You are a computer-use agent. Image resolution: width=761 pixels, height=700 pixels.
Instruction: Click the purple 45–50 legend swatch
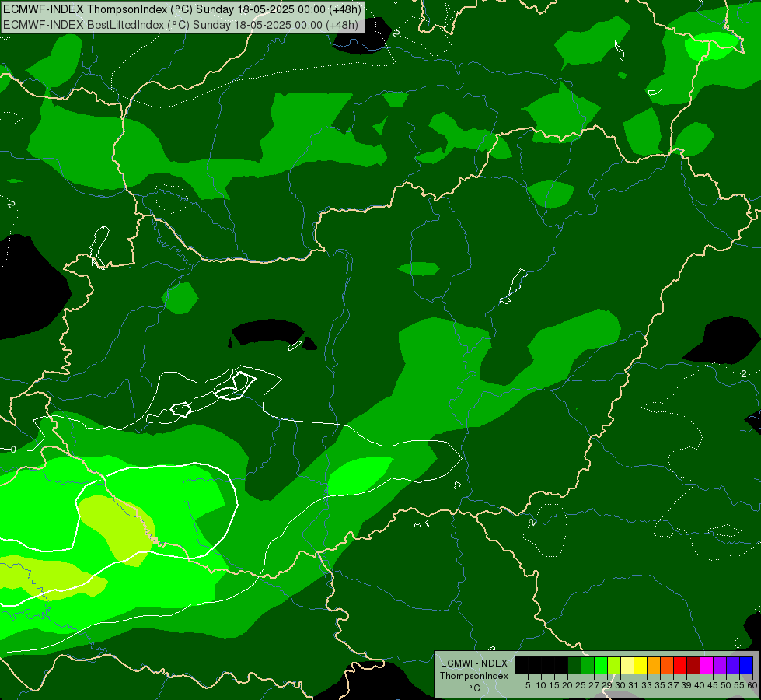tap(720, 665)
